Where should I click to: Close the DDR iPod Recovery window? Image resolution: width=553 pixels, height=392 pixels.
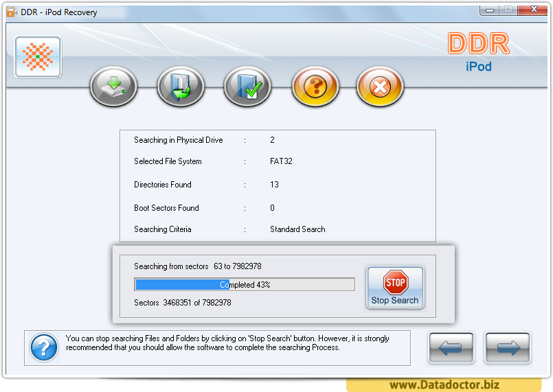(533, 10)
